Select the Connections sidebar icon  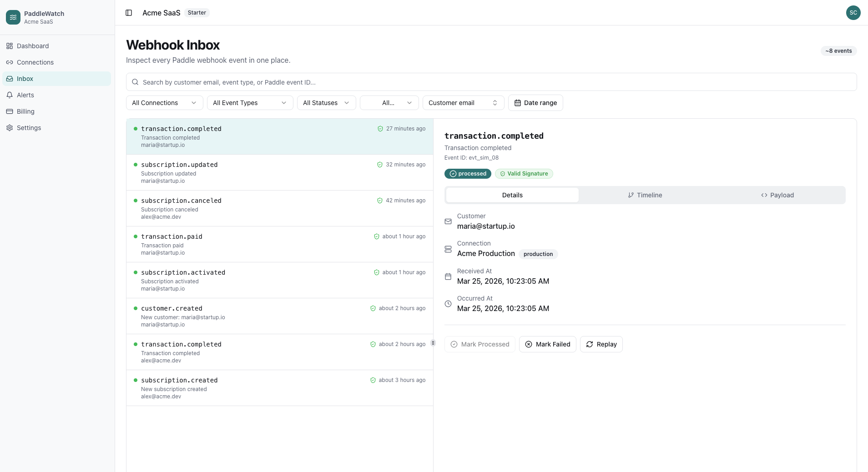[x=10, y=62]
